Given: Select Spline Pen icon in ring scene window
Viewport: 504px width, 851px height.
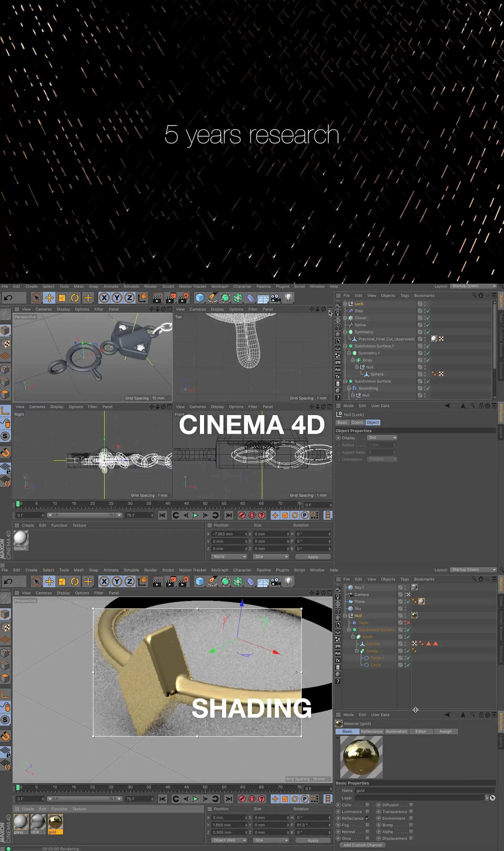Looking at the screenshot, I should [212, 582].
